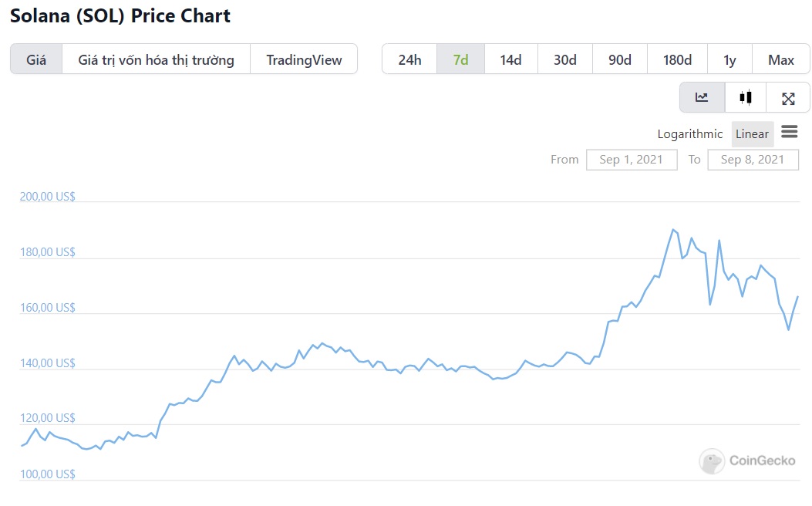Open the chart hamburger menu
The width and height of the screenshot is (812, 506).
coord(789,132)
